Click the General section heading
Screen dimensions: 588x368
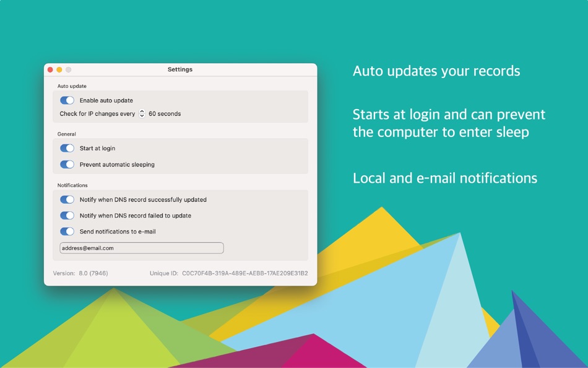[x=67, y=134]
